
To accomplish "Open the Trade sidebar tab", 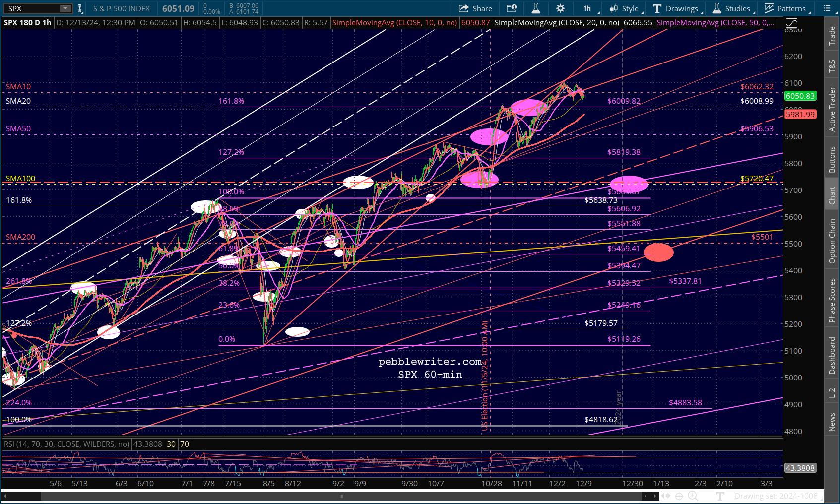I will click(832, 36).
